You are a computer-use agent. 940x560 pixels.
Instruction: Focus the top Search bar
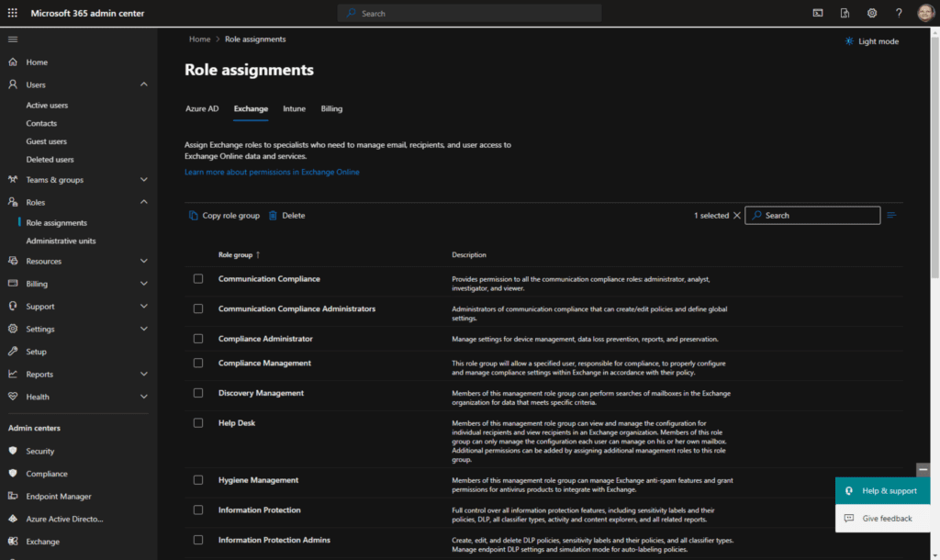pyautogui.click(x=469, y=13)
